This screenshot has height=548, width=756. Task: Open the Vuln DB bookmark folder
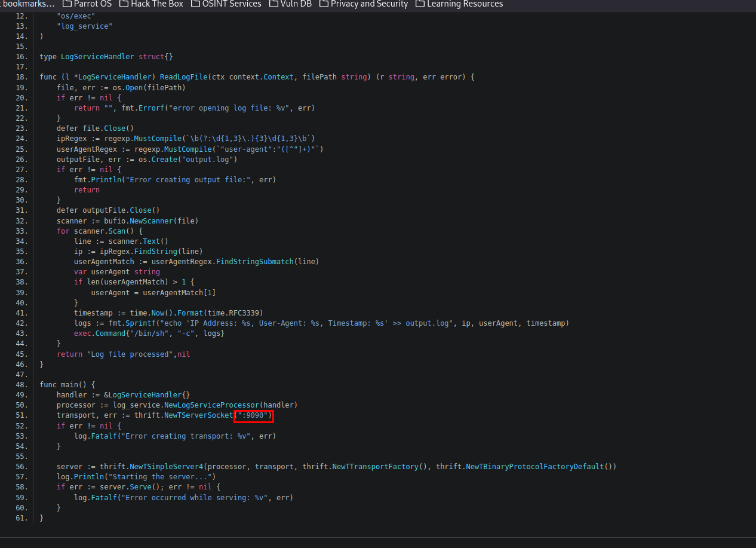click(290, 4)
